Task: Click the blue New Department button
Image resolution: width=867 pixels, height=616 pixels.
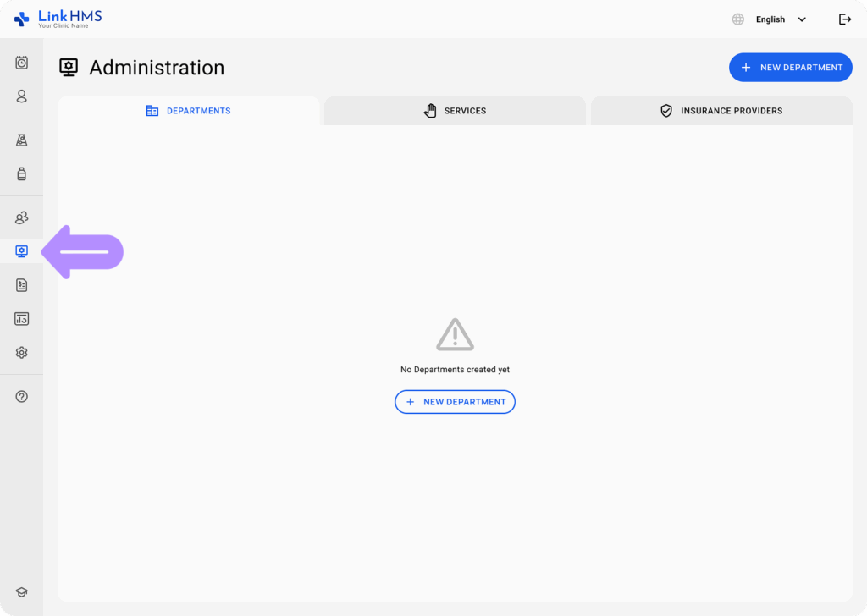Action: (790, 68)
